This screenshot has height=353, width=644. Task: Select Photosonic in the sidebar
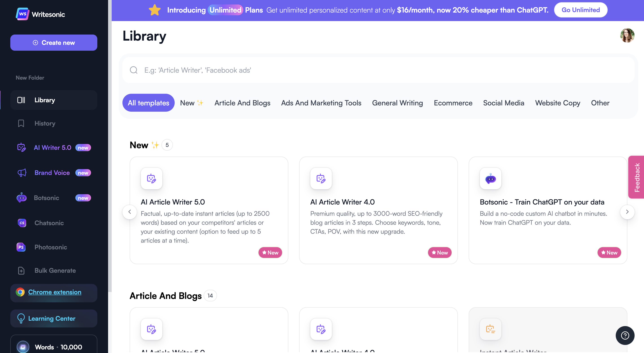point(50,247)
